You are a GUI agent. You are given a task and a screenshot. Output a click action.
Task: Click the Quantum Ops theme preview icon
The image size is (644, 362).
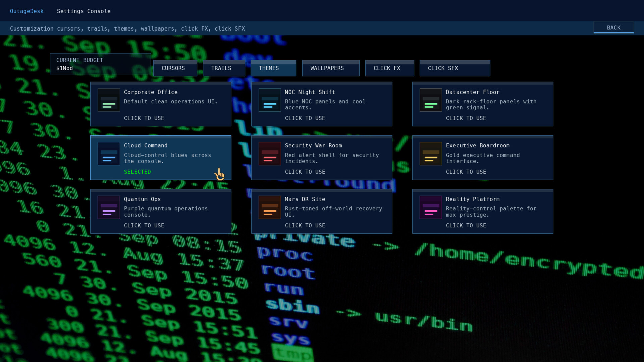[x=109, y=207]
